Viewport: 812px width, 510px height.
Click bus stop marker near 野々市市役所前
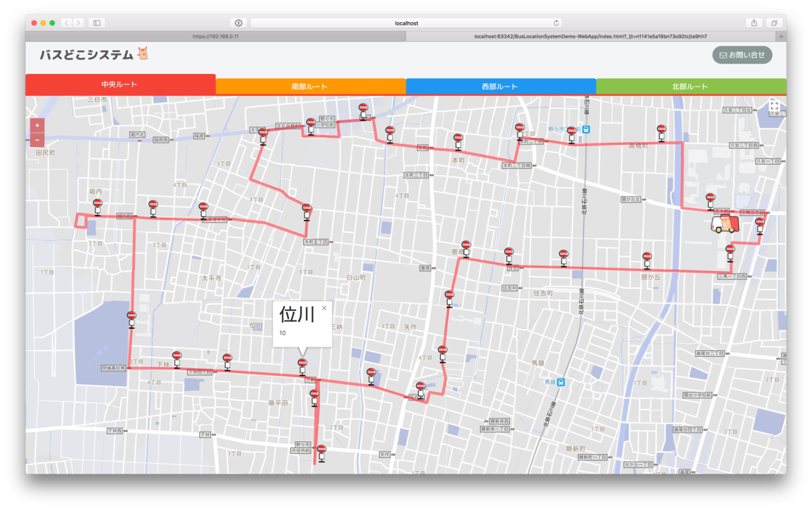[x=322, y=453]
